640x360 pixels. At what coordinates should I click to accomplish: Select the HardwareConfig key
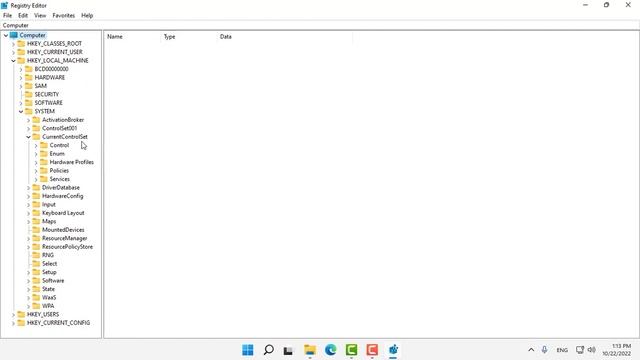(62, 196)
